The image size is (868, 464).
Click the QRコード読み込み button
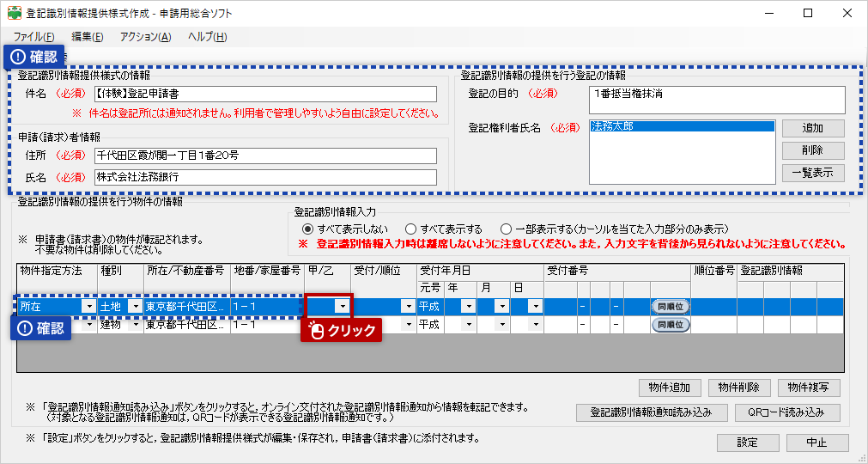pos(787,412)
